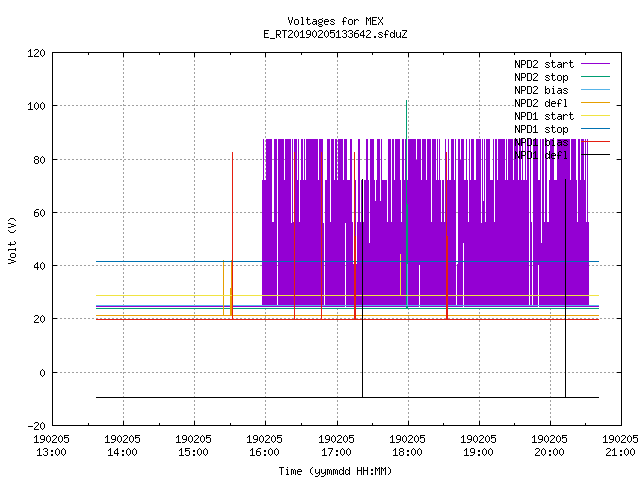
Task: Click the y-axis tick value -20
Action: (36, 426)
